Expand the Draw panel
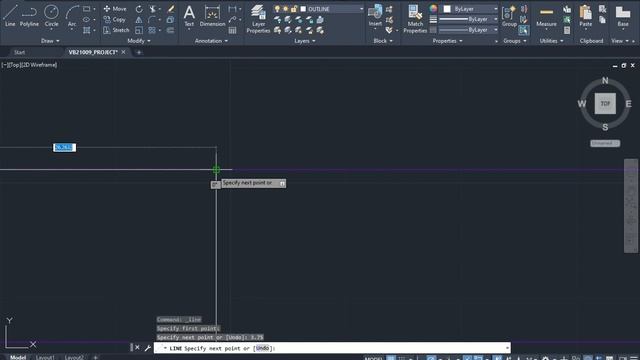Viewport: 640px width, 360px height. point(50,41)
